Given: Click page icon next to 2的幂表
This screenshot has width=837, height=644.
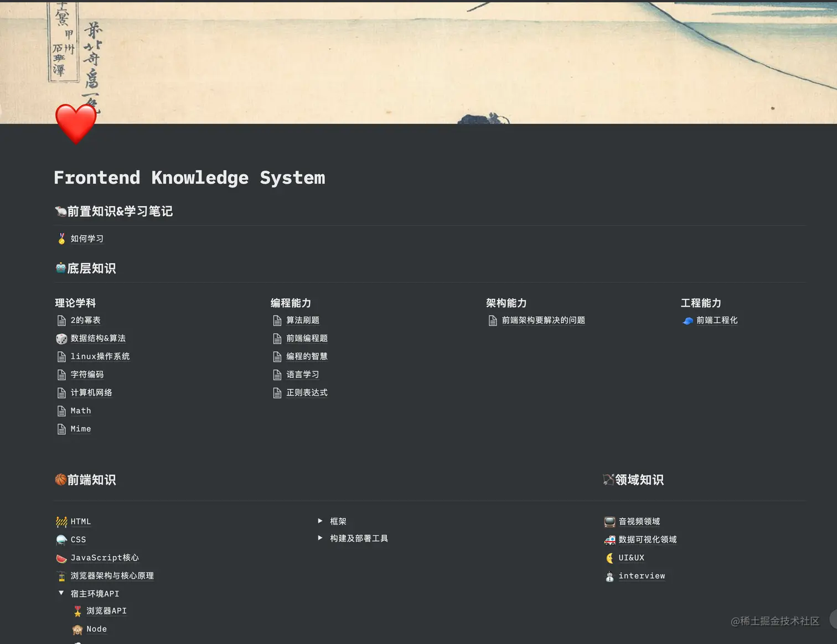Looking at the screenshot, I should pyautogui.click(x=61, y=320).
